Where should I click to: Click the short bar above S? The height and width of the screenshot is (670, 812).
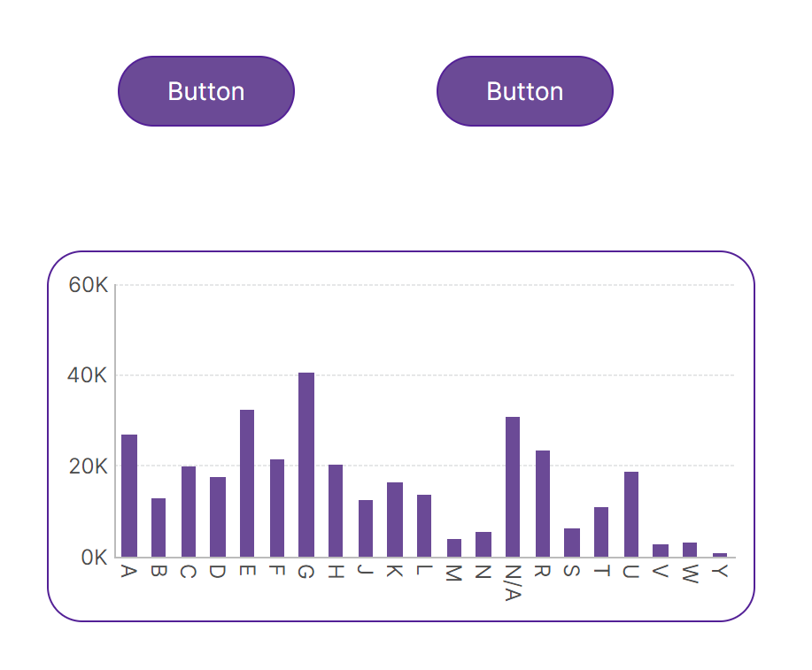tap(572, 543)
